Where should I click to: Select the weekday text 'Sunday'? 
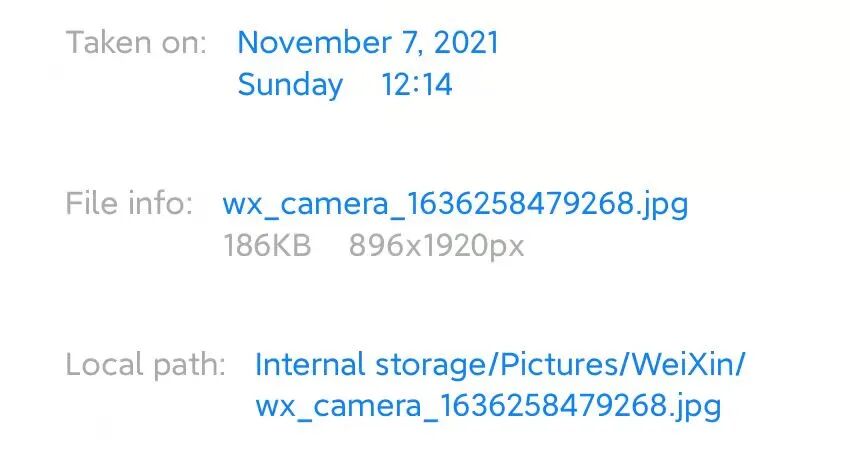click(x=290, y=85)
